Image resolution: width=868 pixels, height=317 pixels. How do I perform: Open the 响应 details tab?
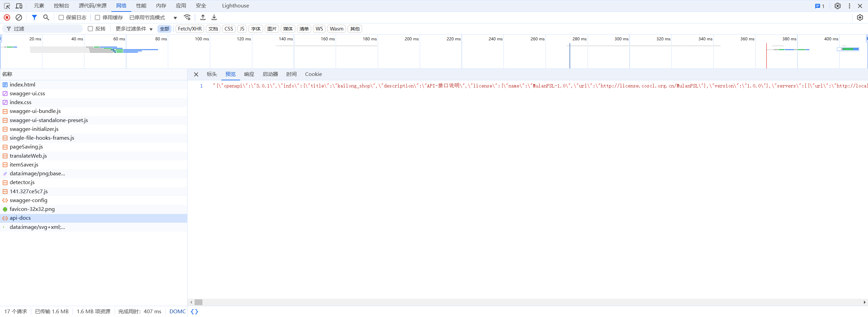coord(249,74)
